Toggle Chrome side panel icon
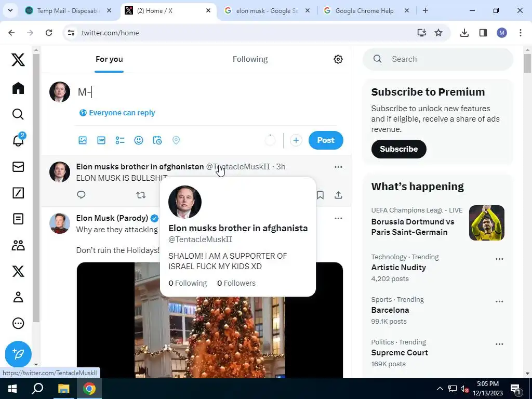This screenshot has height=399, width=532. [483, 33]
